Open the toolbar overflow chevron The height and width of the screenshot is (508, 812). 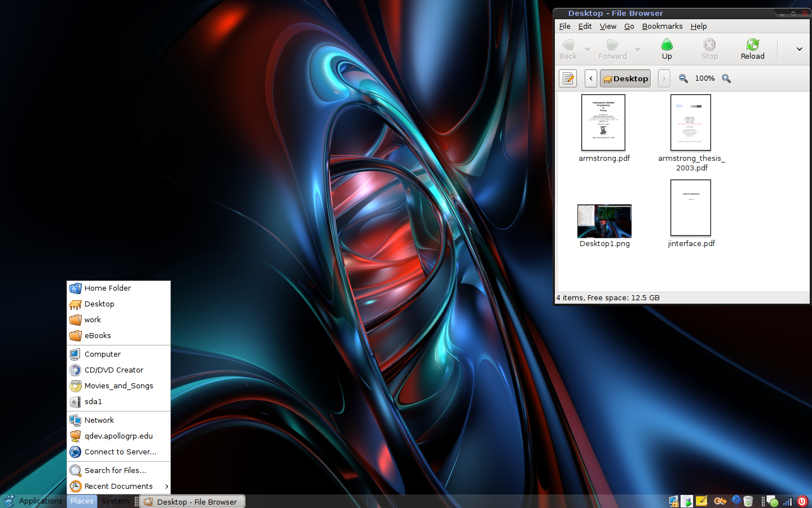click(799, 49)
